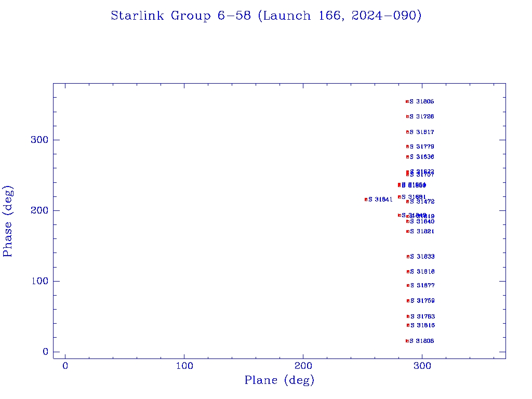Select the 0 tick label on Plane axis
This screenshot has height=399, width=532.
(65, 366)
